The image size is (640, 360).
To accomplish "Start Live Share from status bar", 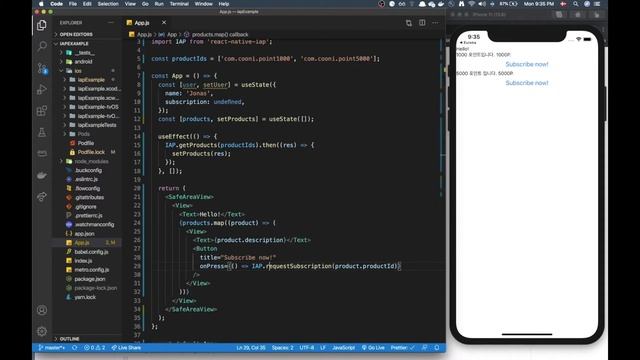I will (126, 348).
